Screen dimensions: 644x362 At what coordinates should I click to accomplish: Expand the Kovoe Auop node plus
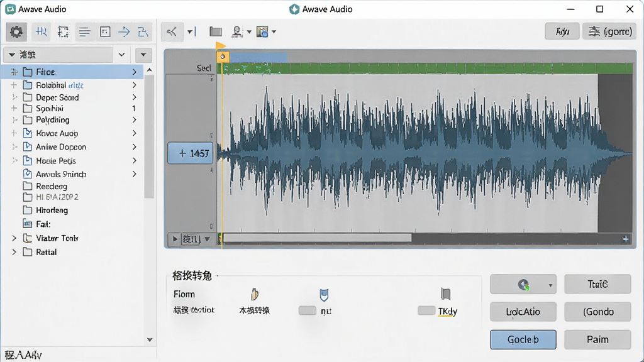(x=14, y=133)
